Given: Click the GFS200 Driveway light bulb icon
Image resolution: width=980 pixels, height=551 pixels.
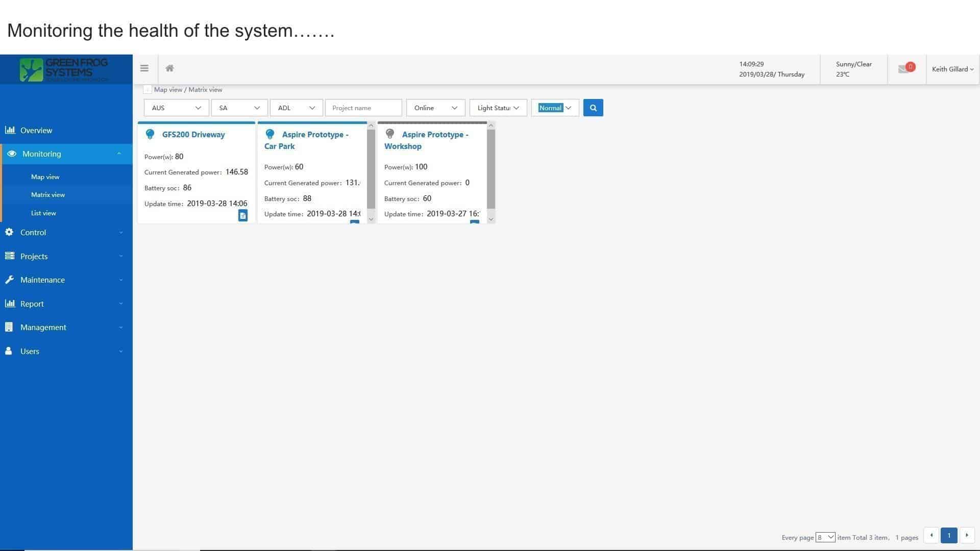Looking at the screenshot, I should coord(150,134).
